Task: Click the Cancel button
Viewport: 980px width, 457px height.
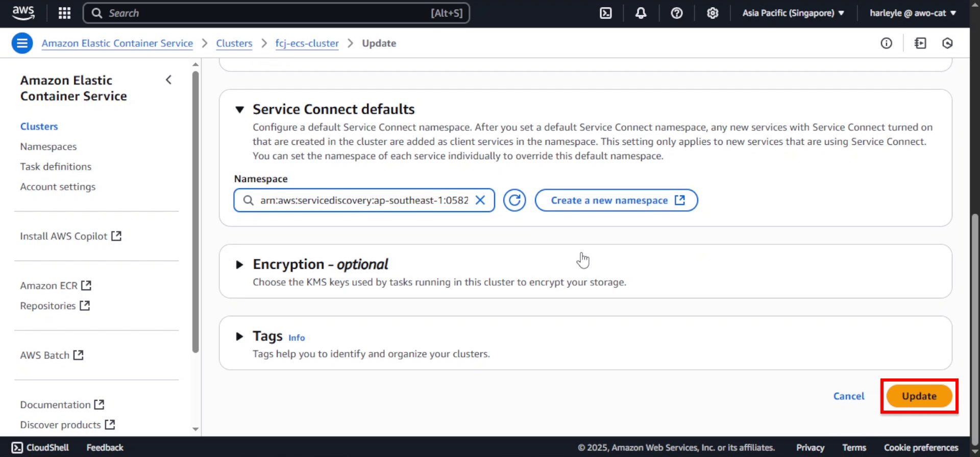Action: click(x=849, y=396)
